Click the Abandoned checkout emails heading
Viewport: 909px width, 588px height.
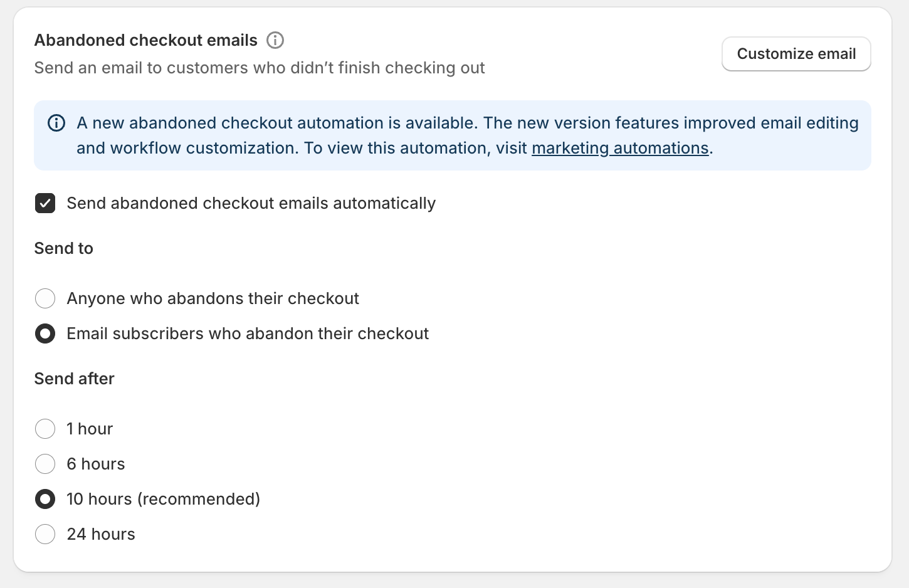coord(145,40)
